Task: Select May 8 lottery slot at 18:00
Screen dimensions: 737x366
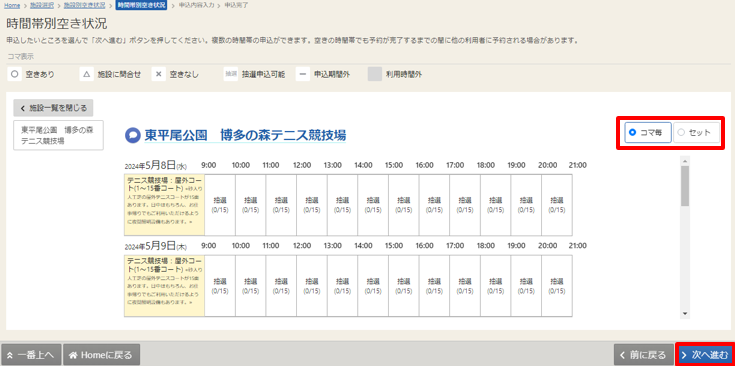Action: click(x=495, y=205)
